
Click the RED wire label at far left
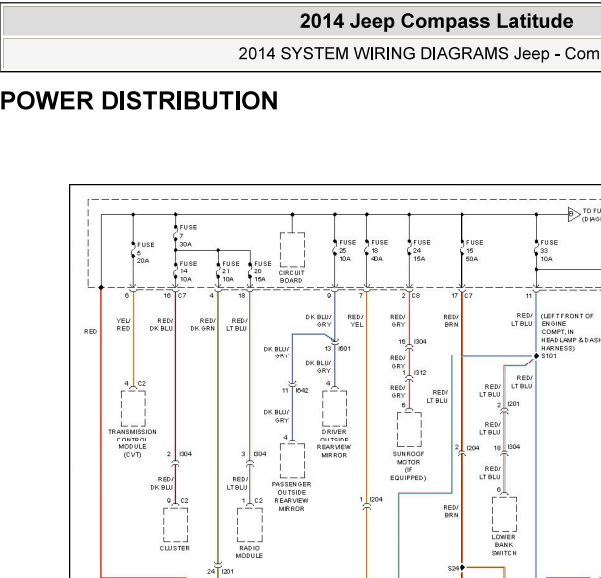pyautogui.click(x=90, y=332)
